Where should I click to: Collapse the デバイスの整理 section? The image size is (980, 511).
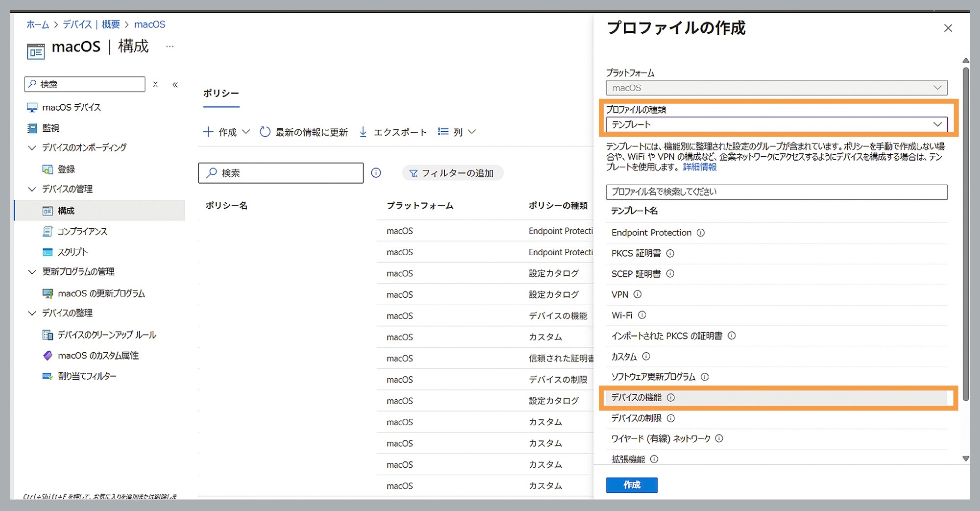pos(32,313)
